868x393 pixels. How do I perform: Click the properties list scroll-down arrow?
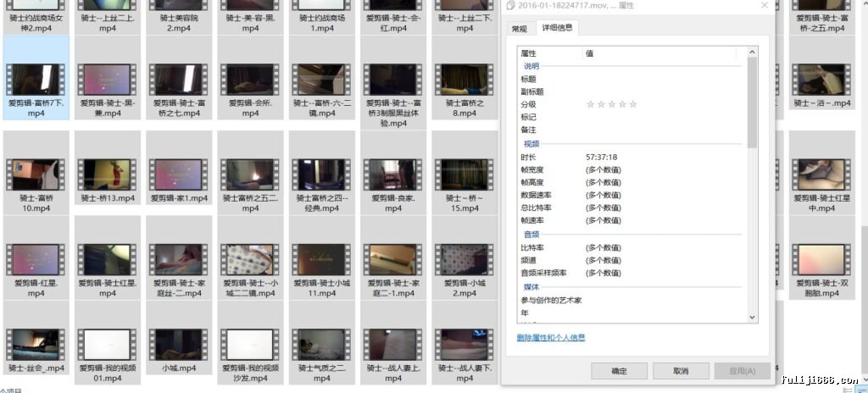(752, 317)
